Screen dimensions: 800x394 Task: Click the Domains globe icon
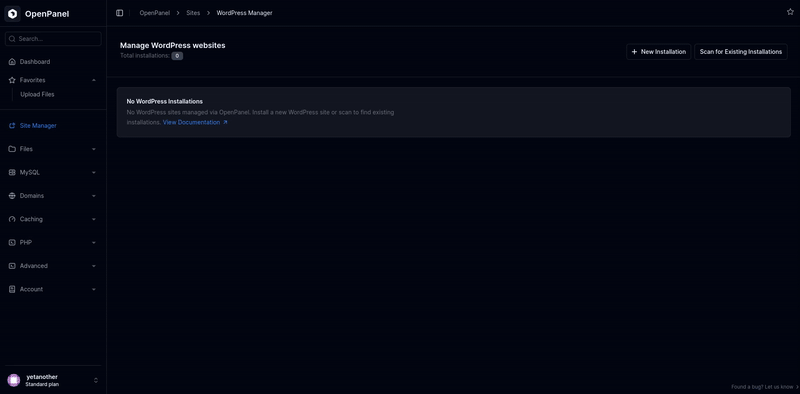point(12,196)
